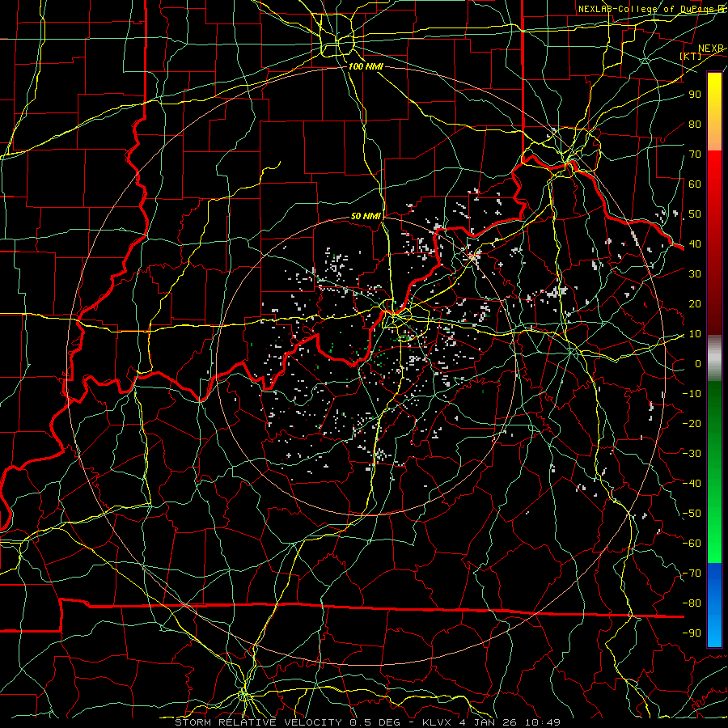Pick the dark blue band near -70
The image size is (728, 728).
714,578
